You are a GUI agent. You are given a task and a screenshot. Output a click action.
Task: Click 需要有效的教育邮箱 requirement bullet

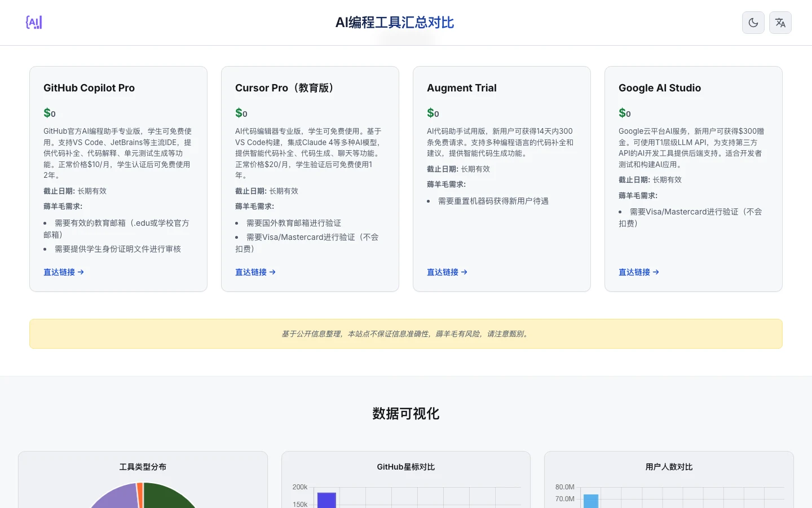(x=116, y=229)
